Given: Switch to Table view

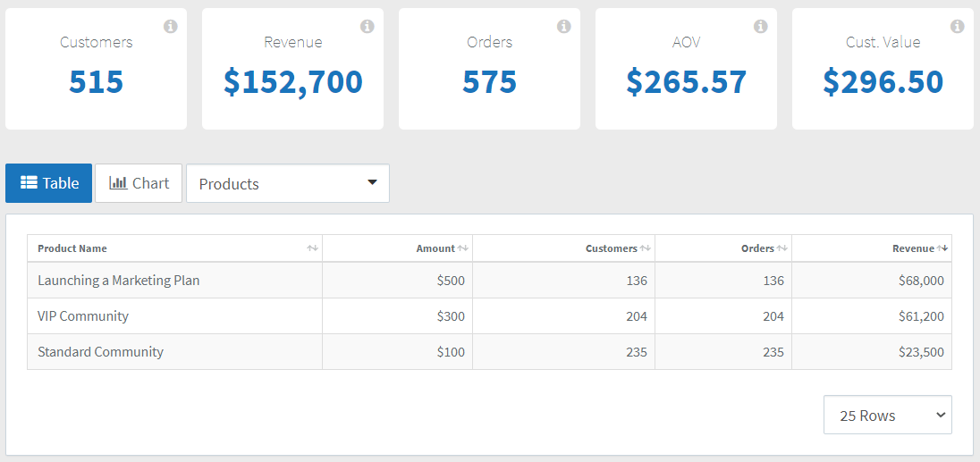Looking at the screenshot, I should (49, 183).
